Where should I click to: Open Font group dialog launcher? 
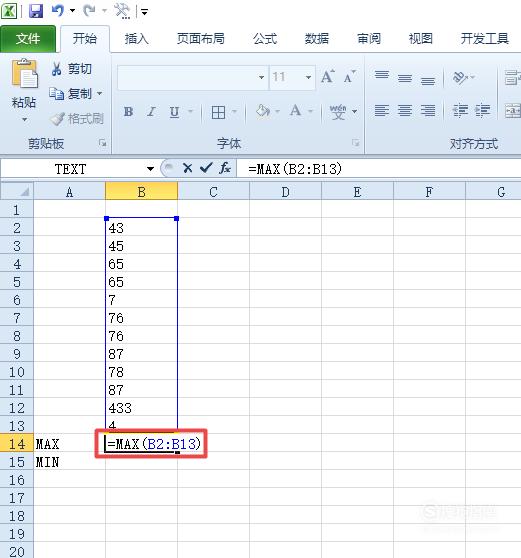point(356,143)
